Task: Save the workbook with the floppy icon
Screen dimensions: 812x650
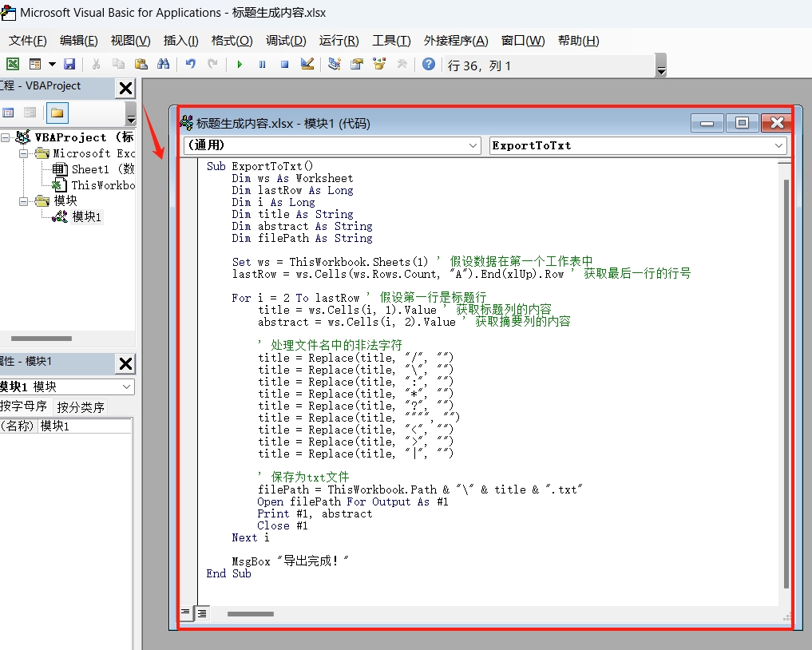Action: click(x=69, y=64)
